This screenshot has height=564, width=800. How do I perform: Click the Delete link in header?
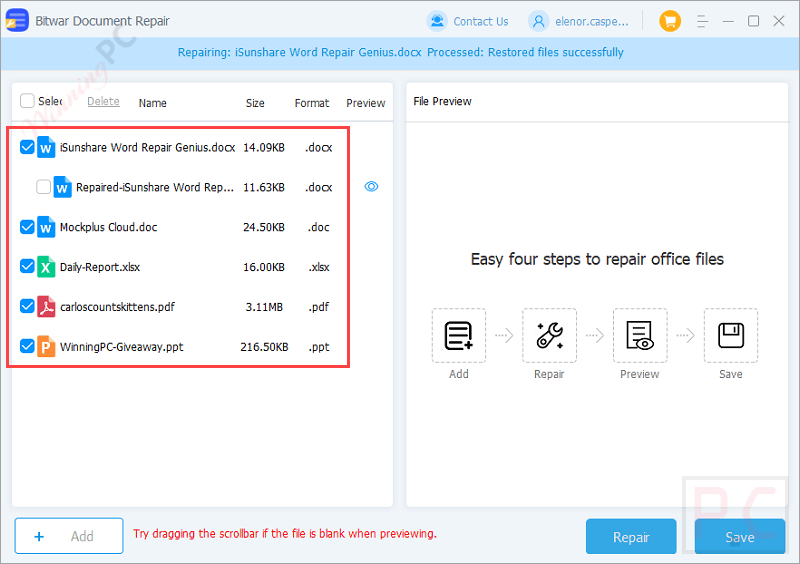click(103, 101)
